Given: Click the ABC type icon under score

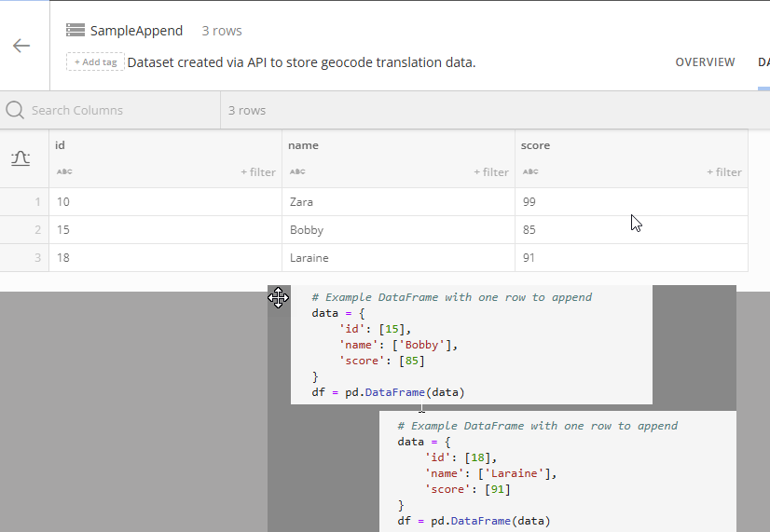Looking at the screenshot, I should (530, 171).
